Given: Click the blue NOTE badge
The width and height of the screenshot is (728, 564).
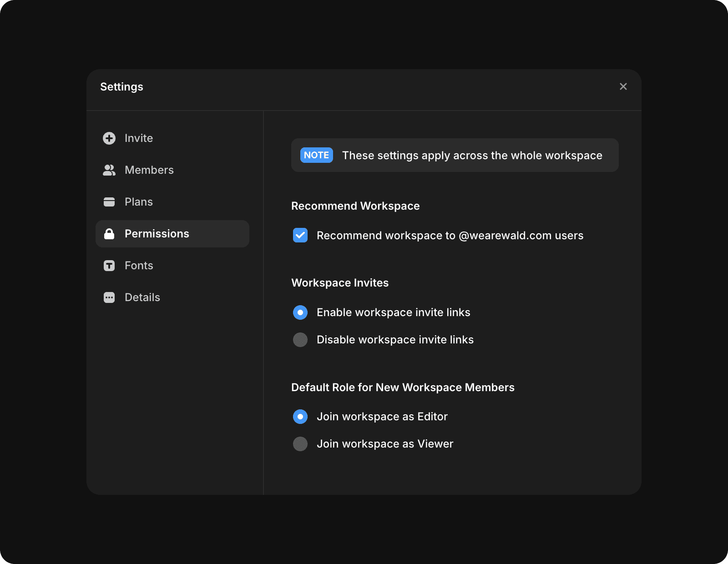Looking at the screenshot, I should [317, 155].
